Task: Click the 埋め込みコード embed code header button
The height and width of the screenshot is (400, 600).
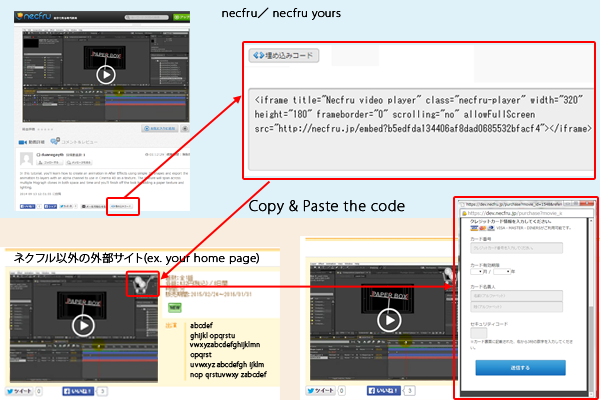Action: pos(283,54)
